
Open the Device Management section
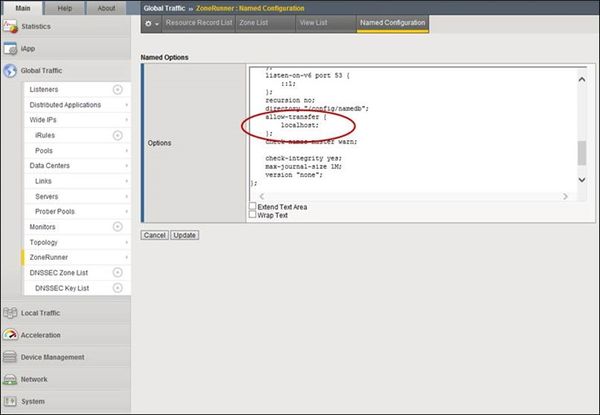(x=52, y=357)
